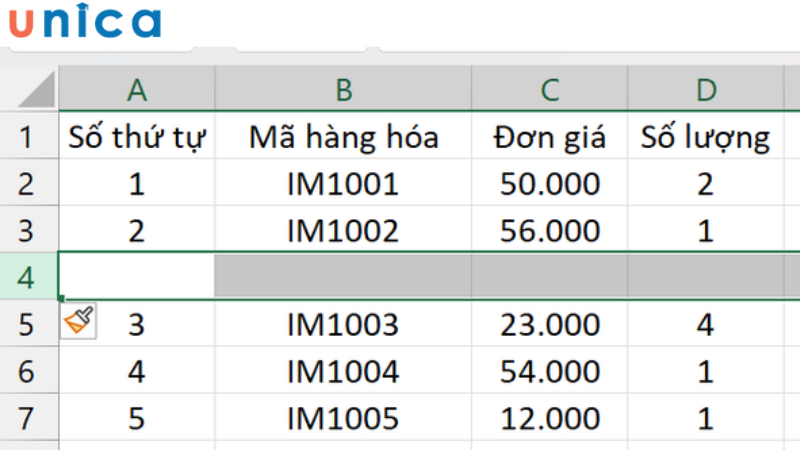Click quantity cell in IM1003 row
This screenshot has width=800, height=450.
706,323
